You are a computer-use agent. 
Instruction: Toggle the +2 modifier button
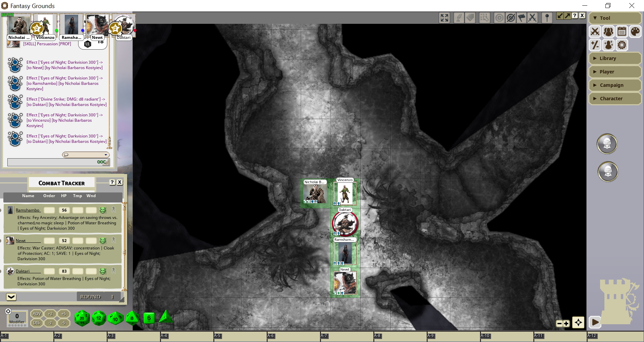click(x=50, y=314)
